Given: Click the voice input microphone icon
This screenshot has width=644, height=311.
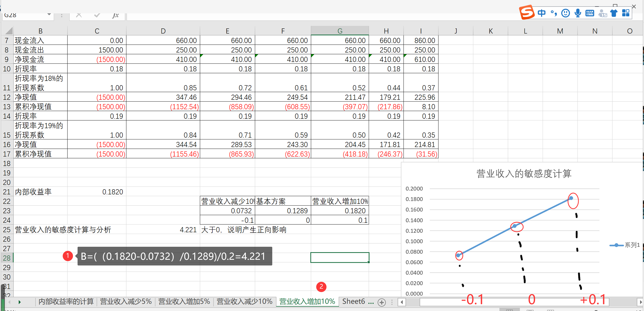Looking at the screenshot, I should (578, 13).
